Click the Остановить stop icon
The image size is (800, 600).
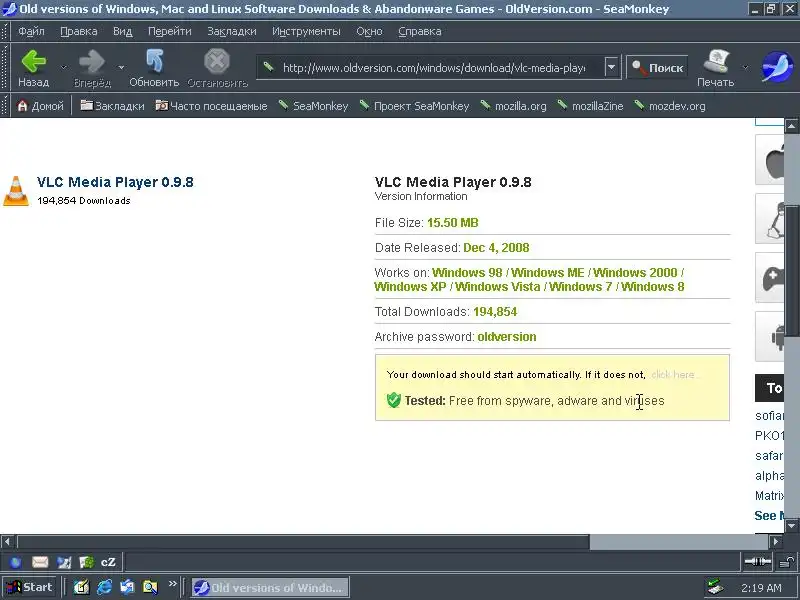(217, 68)
